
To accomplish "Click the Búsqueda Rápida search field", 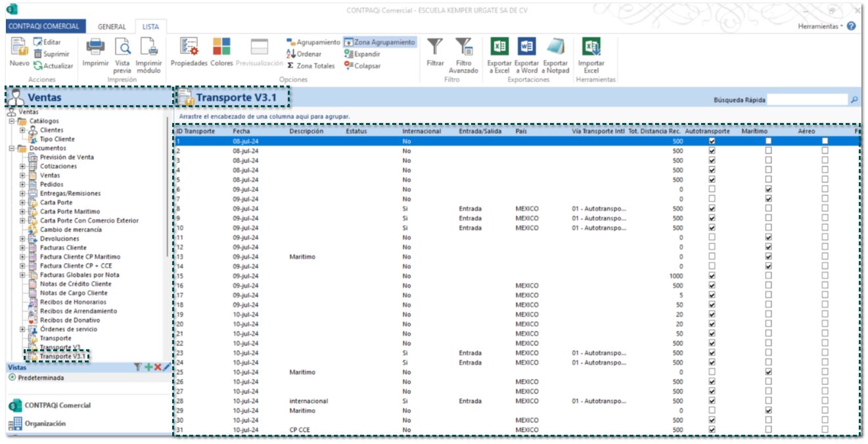I will 808,100.
